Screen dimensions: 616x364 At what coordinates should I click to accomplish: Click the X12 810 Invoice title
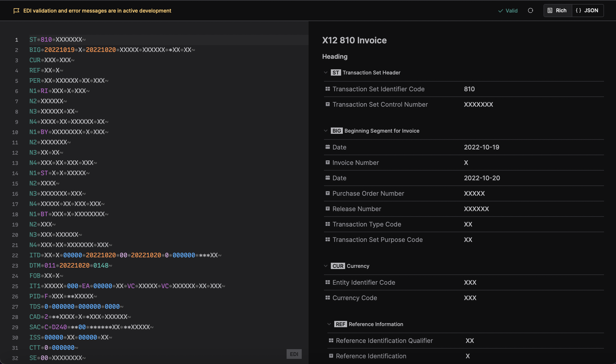click(x=354, y=40)
